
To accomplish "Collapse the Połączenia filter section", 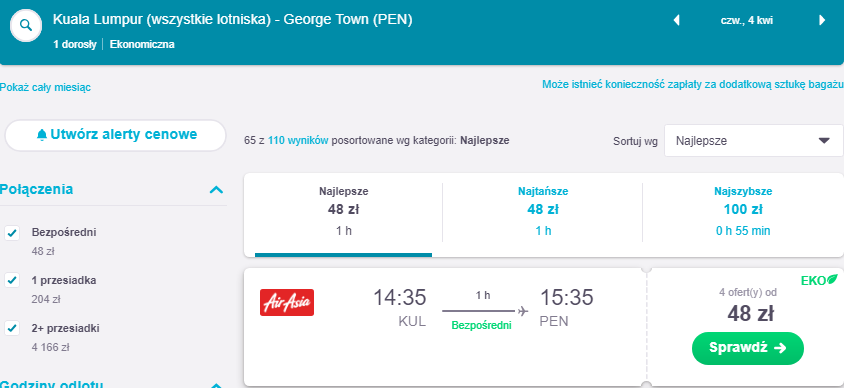I will (216, 189).
